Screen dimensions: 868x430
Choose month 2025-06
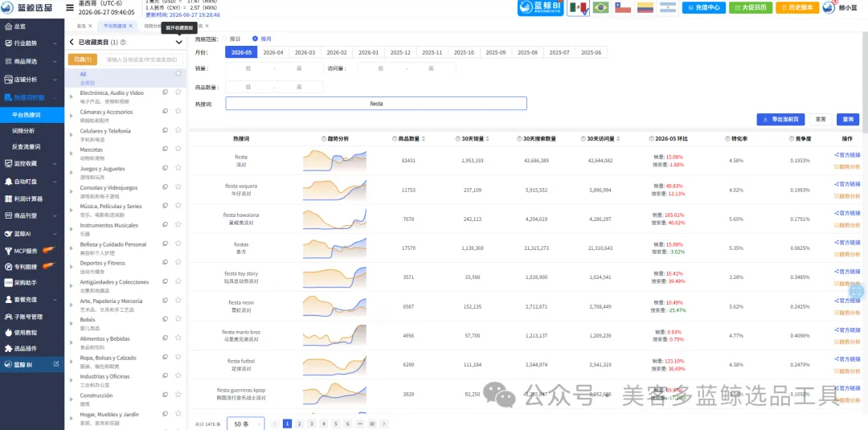click(x=592, y=52)
